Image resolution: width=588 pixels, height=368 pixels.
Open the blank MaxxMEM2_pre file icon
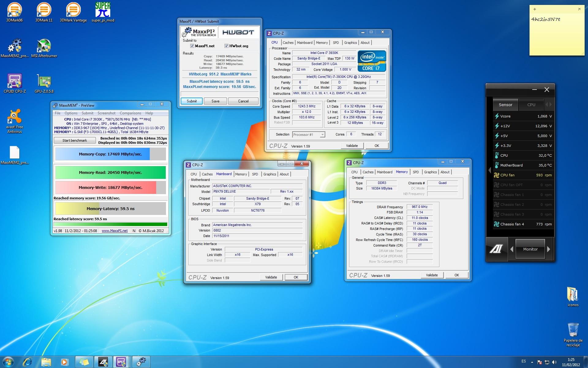click(14, 155)
